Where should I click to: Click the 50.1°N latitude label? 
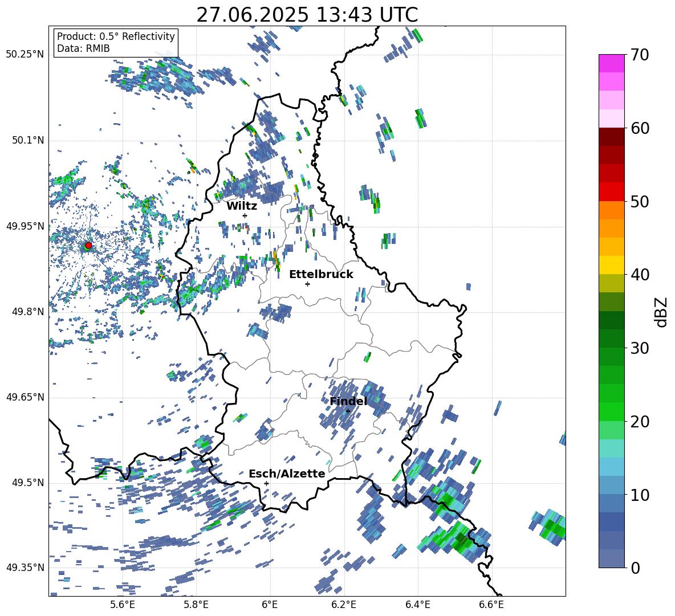point(28,141)
